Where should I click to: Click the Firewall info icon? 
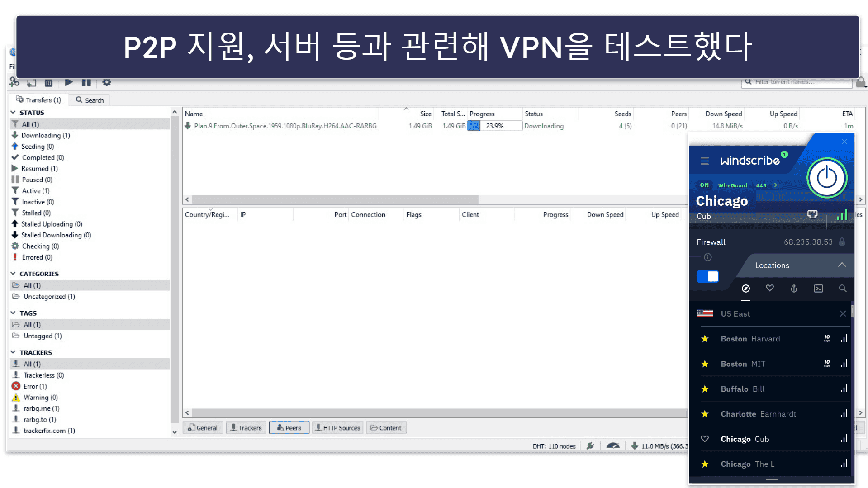pyautogui.click(x=708, y=257)
